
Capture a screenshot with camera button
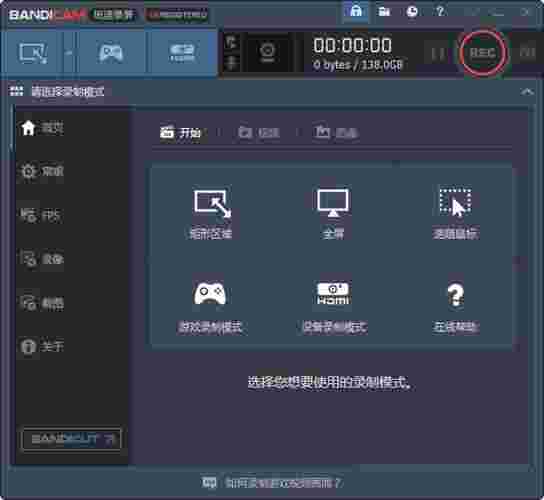(x=527, y=53)
